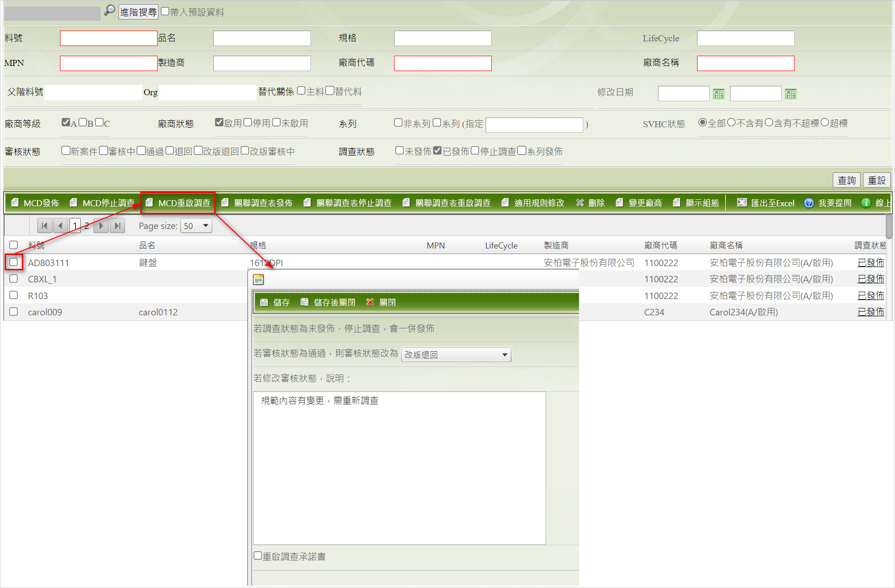Click the note icon atop the dialog
Viewport: 895px width, 588px height.
[x=258, y=279]
